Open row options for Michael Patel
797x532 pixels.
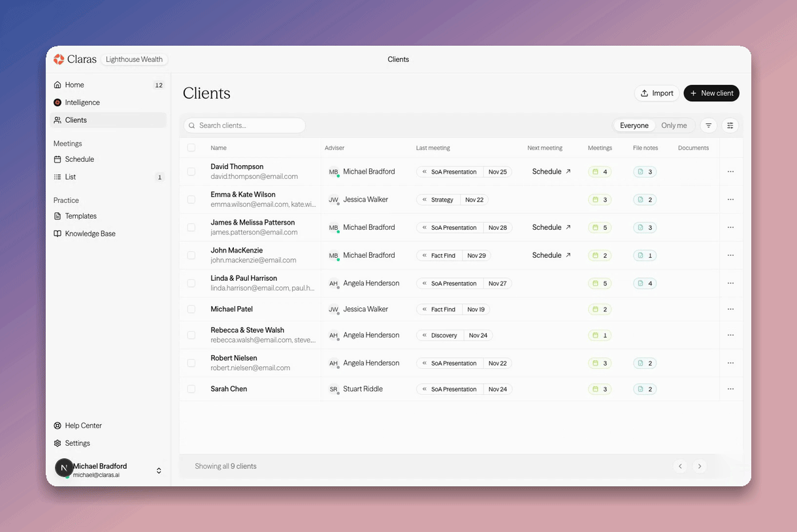(x=730, y=309)
